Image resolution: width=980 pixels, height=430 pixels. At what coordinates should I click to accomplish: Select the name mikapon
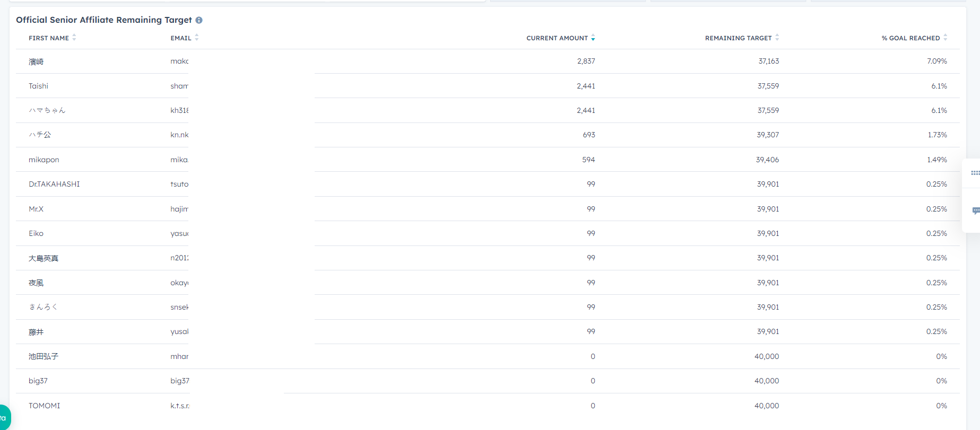click(x=44, y=160)
